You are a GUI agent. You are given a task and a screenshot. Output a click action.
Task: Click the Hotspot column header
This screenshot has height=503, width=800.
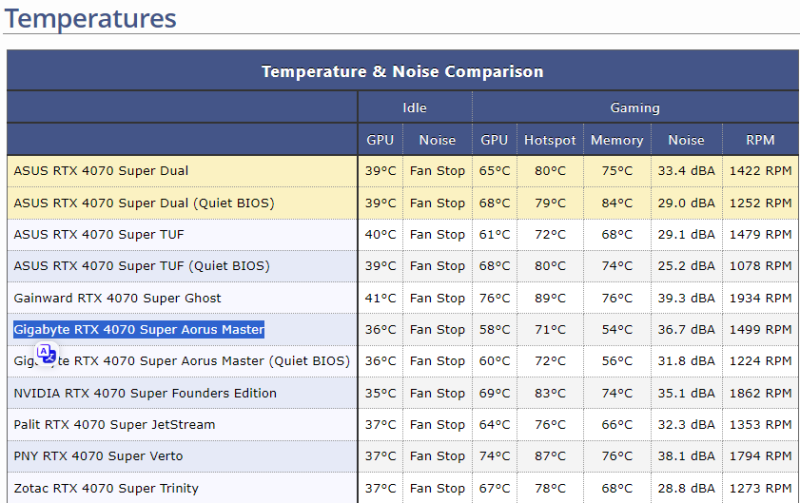tap(550, 140)
